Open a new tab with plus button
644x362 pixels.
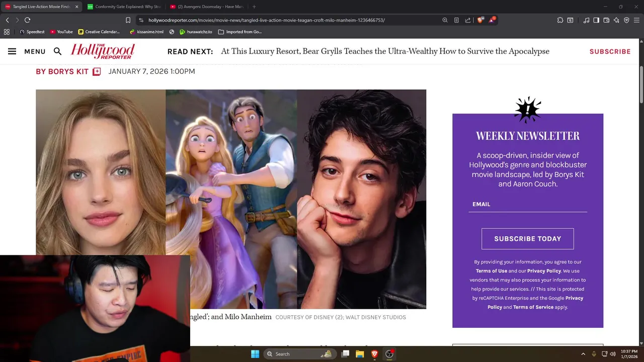click(254, 7)
